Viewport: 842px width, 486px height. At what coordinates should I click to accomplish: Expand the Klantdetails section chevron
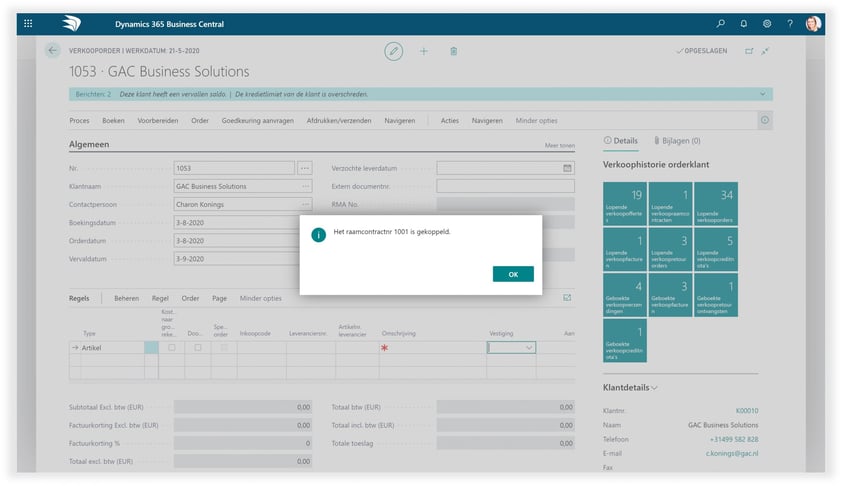tap(654, 388)
